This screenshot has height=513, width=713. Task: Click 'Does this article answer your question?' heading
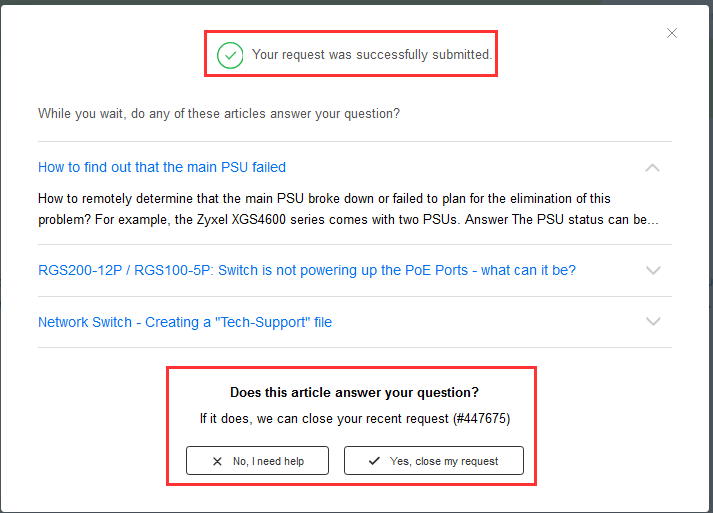(x=354, y=392)
